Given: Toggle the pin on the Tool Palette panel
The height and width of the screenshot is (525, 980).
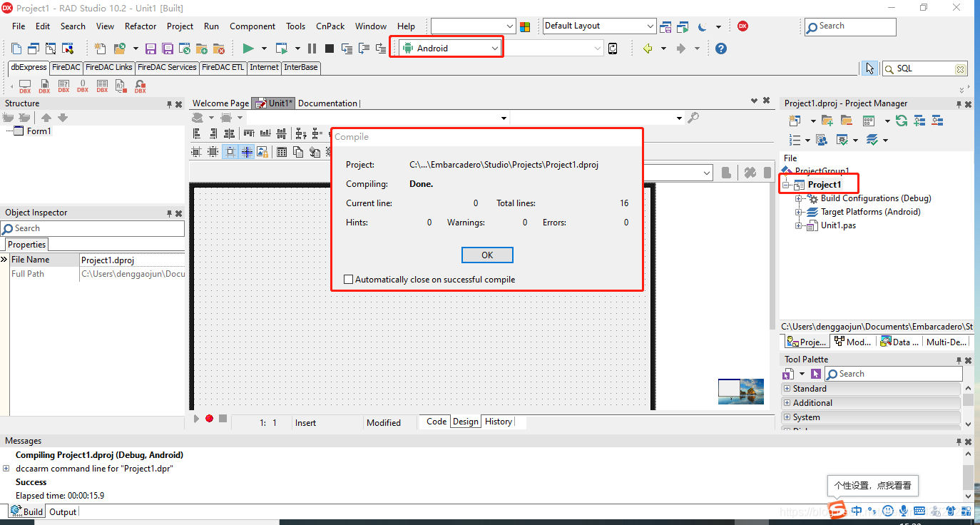Looking at the screenshot, I should [x=959, y=360].
